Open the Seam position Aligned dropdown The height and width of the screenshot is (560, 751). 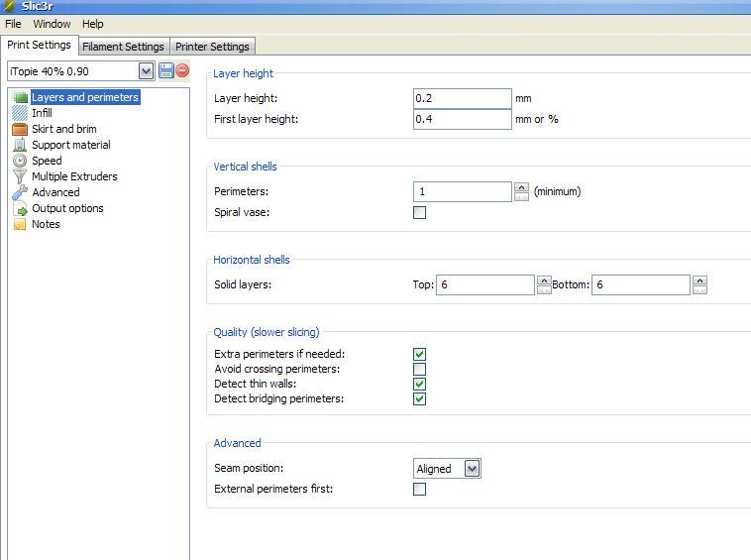[472, 469]
